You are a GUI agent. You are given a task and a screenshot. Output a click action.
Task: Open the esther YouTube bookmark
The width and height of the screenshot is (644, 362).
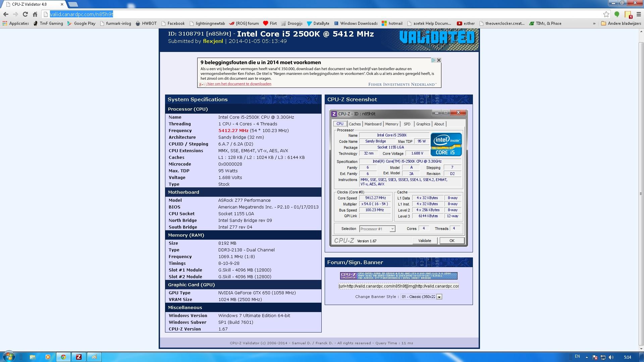pyautogui.click(x=466, y=23)
